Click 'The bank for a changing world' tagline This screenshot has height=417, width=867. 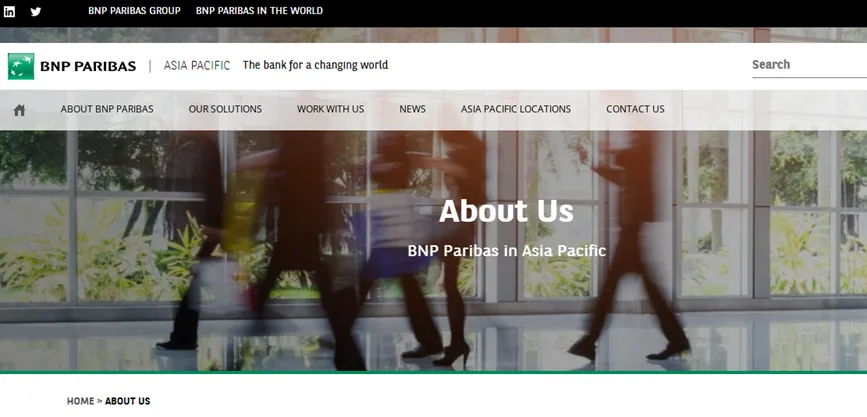[315, 65]
